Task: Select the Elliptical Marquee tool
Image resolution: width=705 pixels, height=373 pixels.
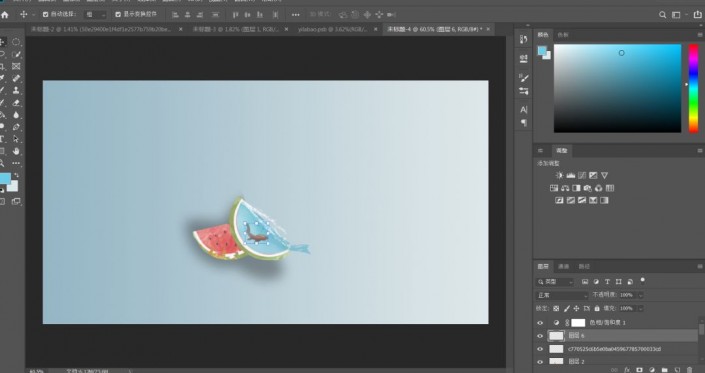Action: pos(16,42)
